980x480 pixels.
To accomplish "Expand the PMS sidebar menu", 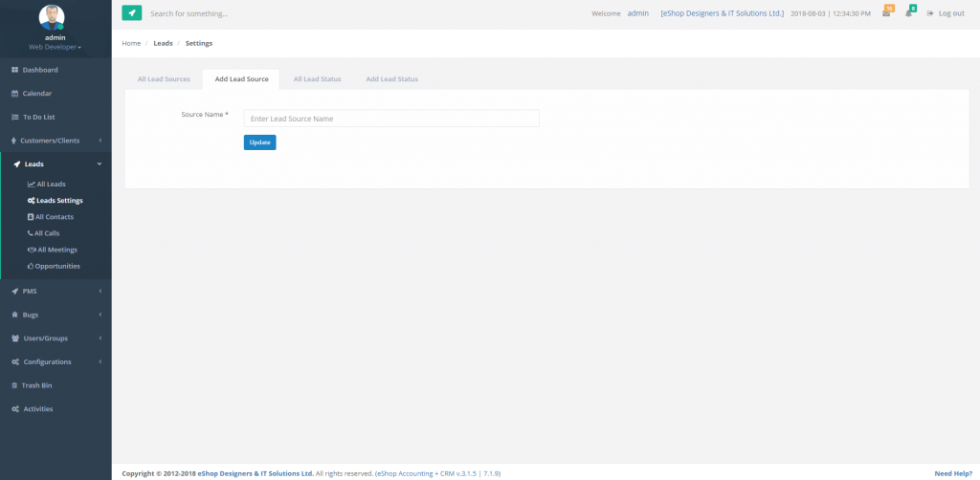I will [x=30, y=291].
